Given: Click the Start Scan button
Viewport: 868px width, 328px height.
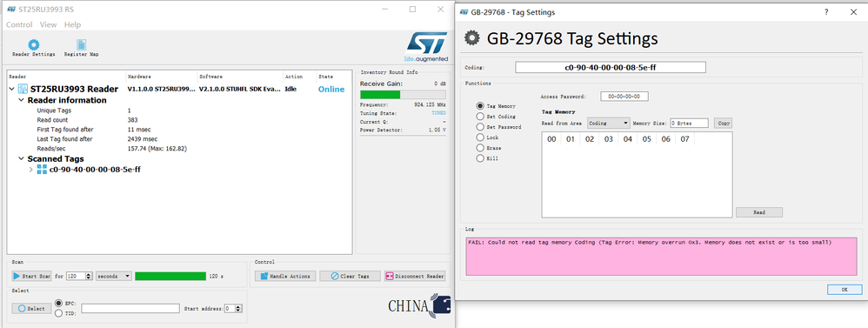Looking at the screenshot, I should click(31, 276).
